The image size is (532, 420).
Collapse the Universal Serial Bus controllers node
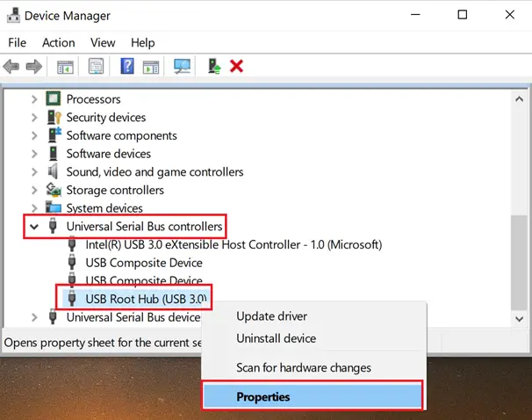(34, 227)
